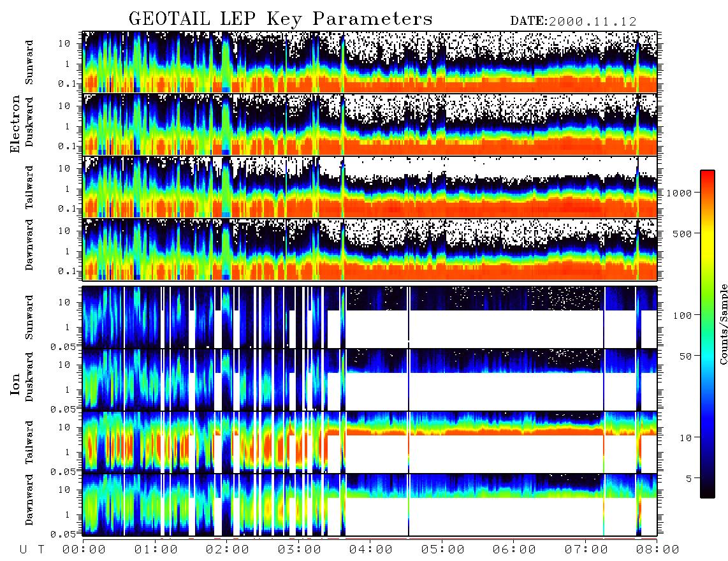Image resolution: width=728 pixels, height=561 pixels.
Task: Click the "02:00" time tick label
Action: (x=228, y=550)
